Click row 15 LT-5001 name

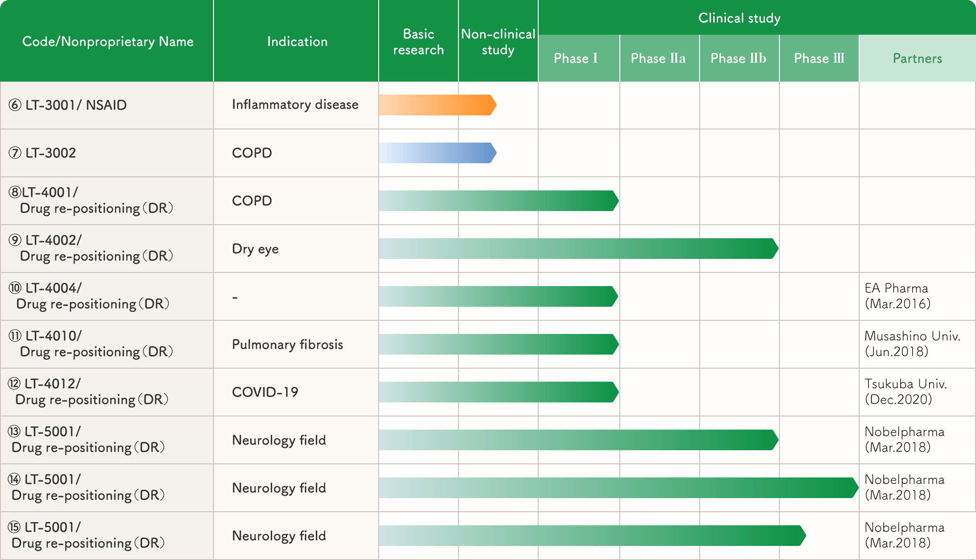[x=86, y=535]
